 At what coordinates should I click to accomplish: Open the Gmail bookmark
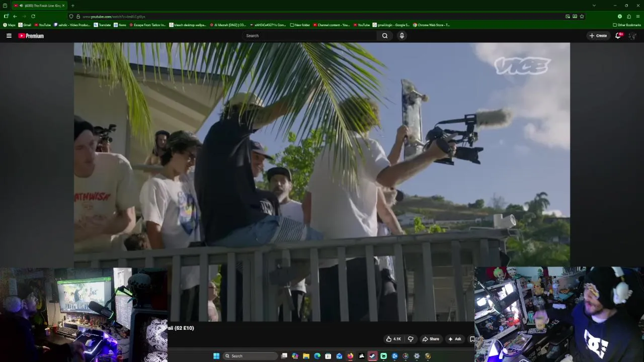click(x=25, y=25)
